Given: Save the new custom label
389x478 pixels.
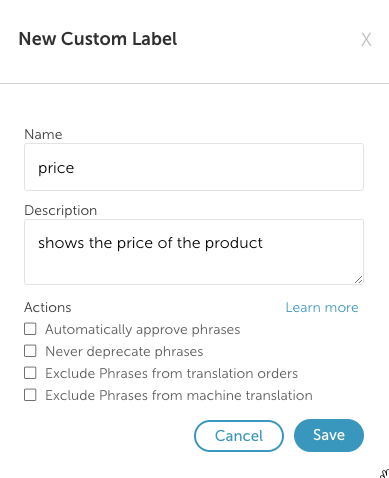Looking at the screenshot, I should tap(329, 435).
